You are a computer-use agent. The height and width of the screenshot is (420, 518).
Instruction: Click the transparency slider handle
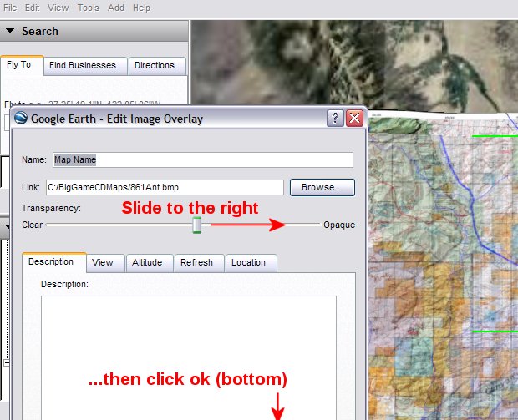pyautogui.click(x=197, y=225)
